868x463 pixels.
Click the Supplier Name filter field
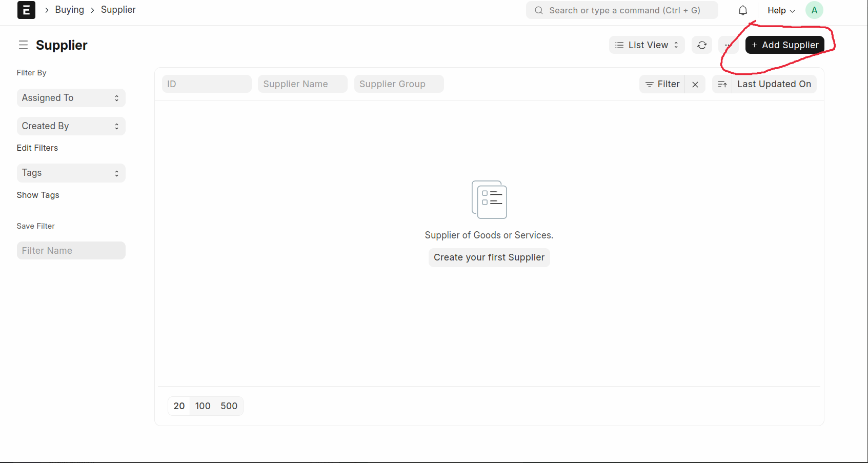point(302,84)
